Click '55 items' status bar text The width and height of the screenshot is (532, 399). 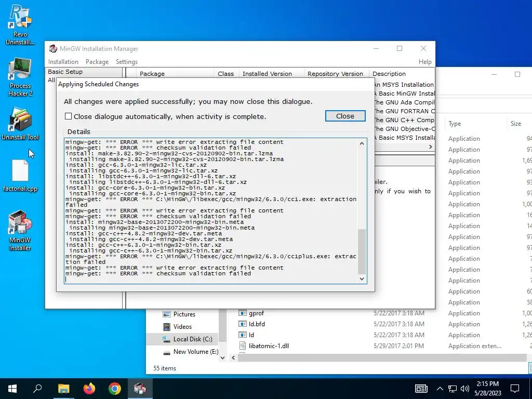pyautogui.click(x=165, y=368)
